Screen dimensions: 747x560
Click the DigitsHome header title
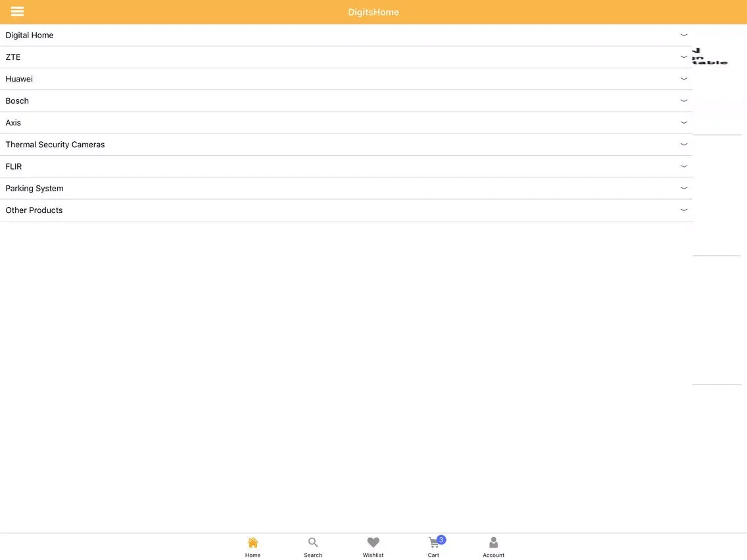click(x=373, y=12)
